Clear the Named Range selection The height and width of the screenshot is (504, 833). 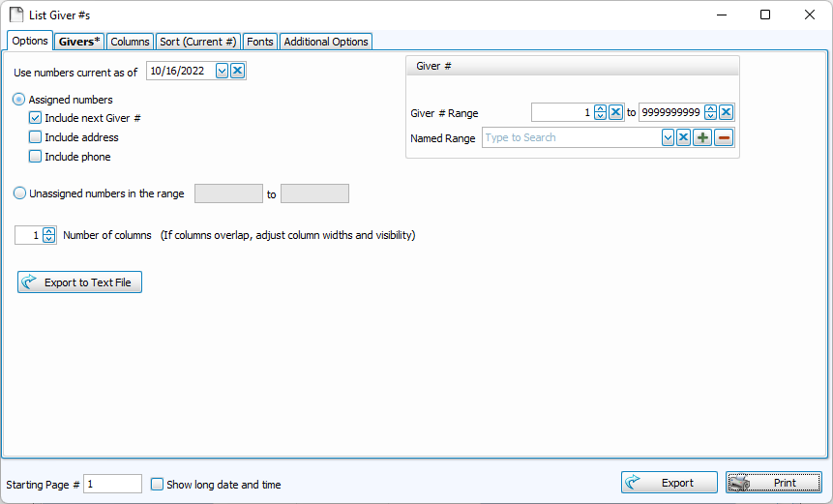click(683, 138)
